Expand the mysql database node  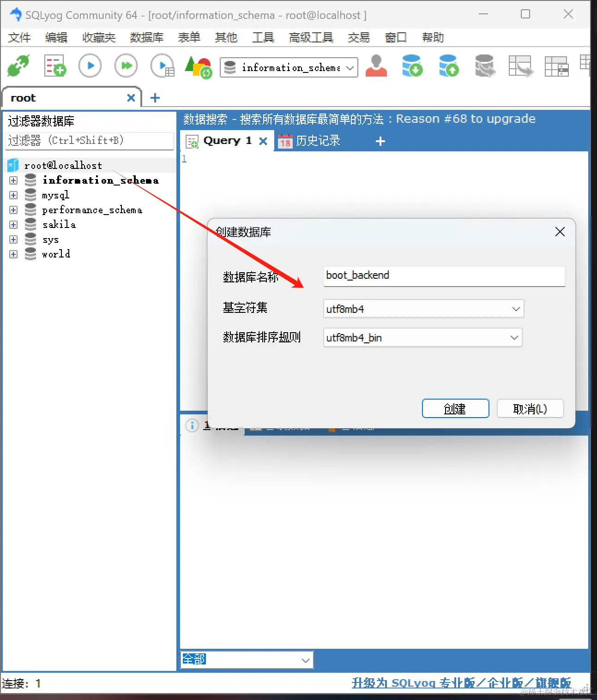coord(13,195)
